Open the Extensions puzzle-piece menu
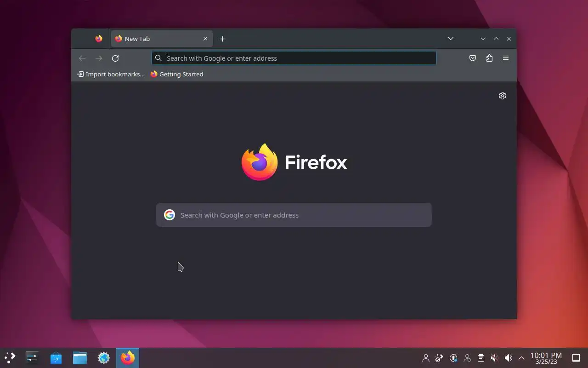The height and width of the screenshot is (368, 588). click(x=489, y=58)
